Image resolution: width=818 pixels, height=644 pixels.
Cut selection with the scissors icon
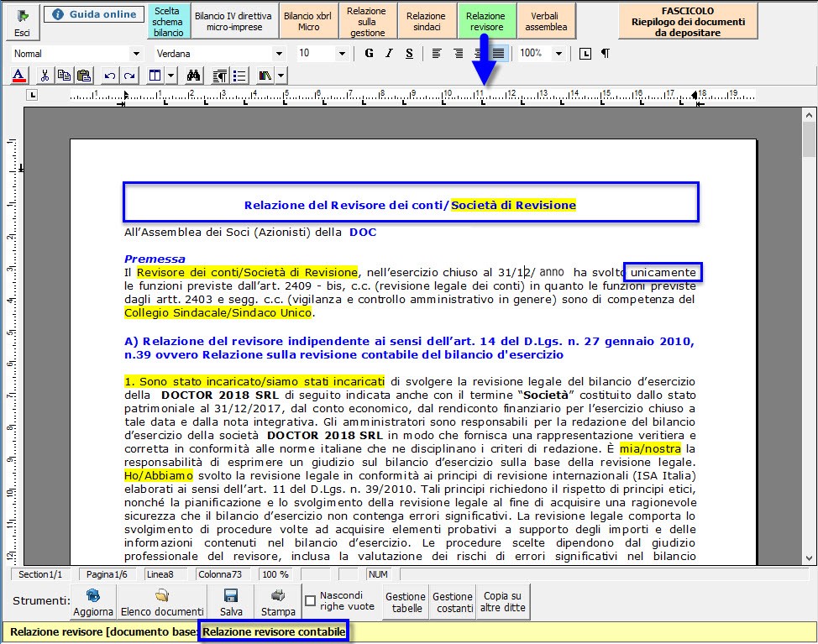[45, 76]
